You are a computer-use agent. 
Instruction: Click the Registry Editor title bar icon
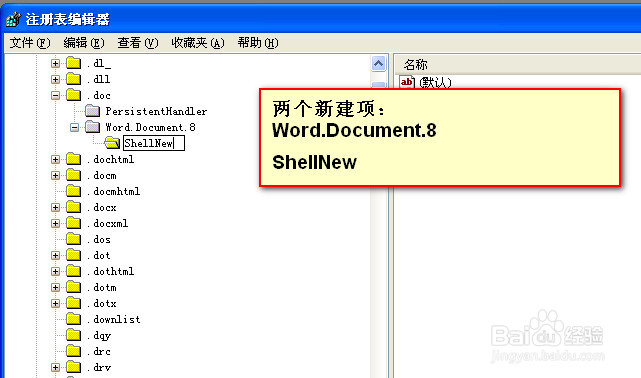(13, 19)
